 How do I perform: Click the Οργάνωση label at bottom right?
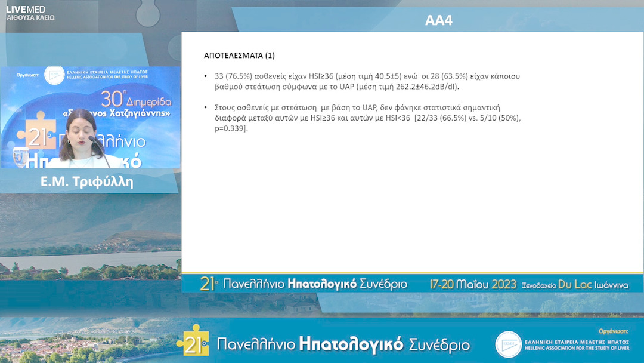point(614,331)
